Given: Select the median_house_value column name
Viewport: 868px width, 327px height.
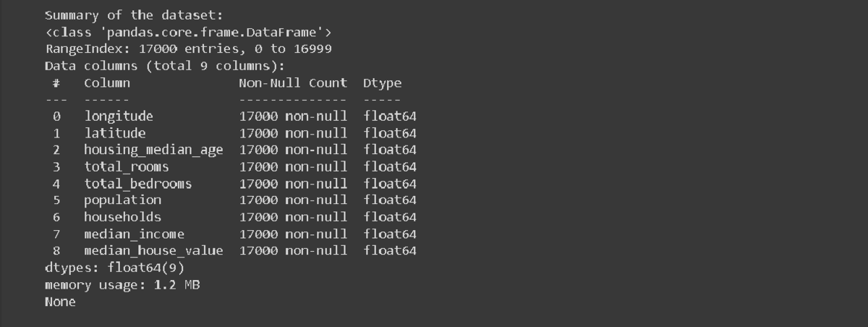Looking at the screenshot, I should pos(153,250).
